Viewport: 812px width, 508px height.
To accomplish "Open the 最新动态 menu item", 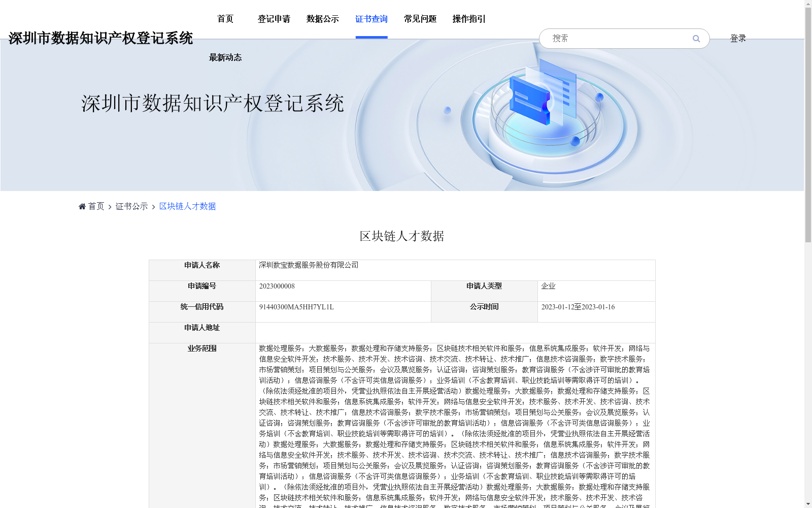I will pos(225,58).
